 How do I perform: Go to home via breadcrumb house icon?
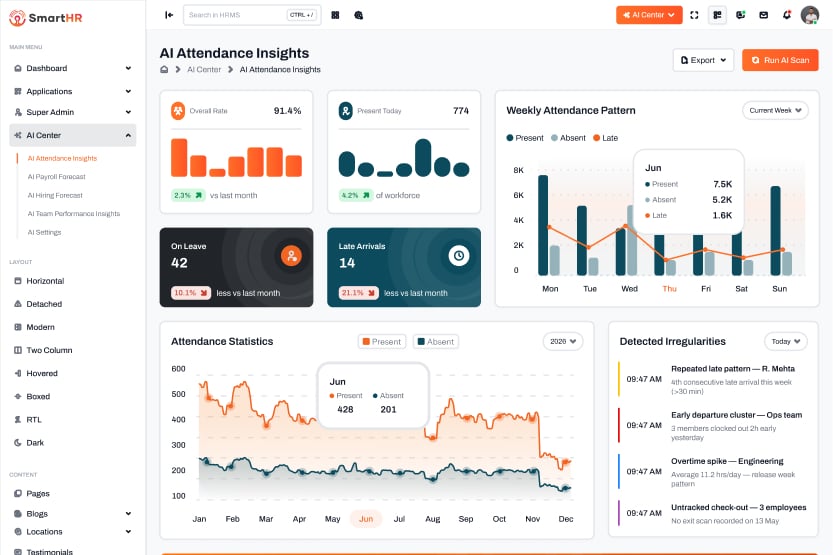pyautogui.click(x=164, y=70)
